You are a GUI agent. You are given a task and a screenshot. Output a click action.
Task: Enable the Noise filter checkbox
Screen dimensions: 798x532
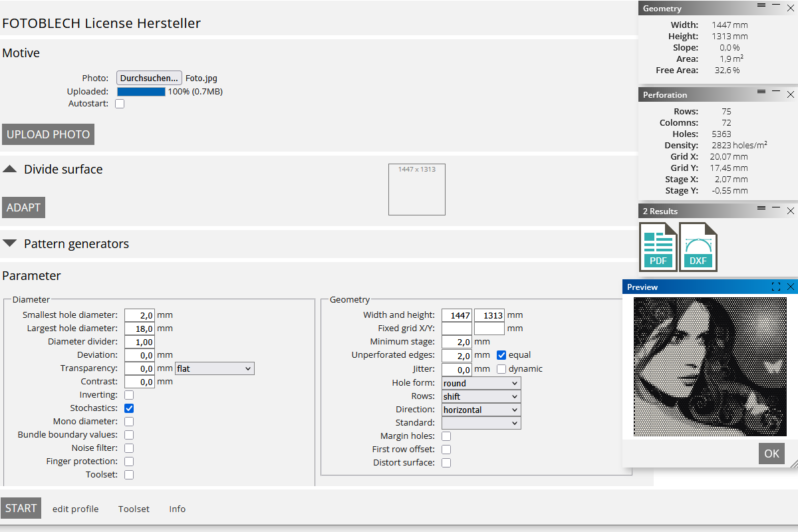point(129,448)
